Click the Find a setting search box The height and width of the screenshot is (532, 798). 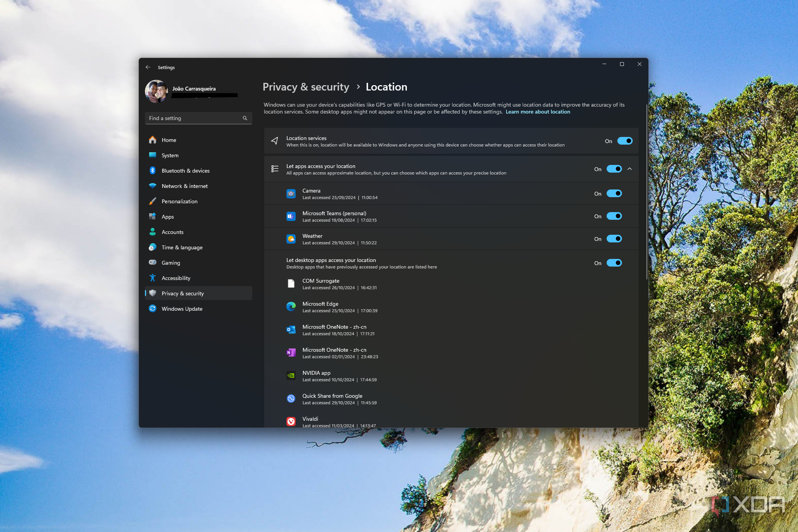[x=198, y=118]
